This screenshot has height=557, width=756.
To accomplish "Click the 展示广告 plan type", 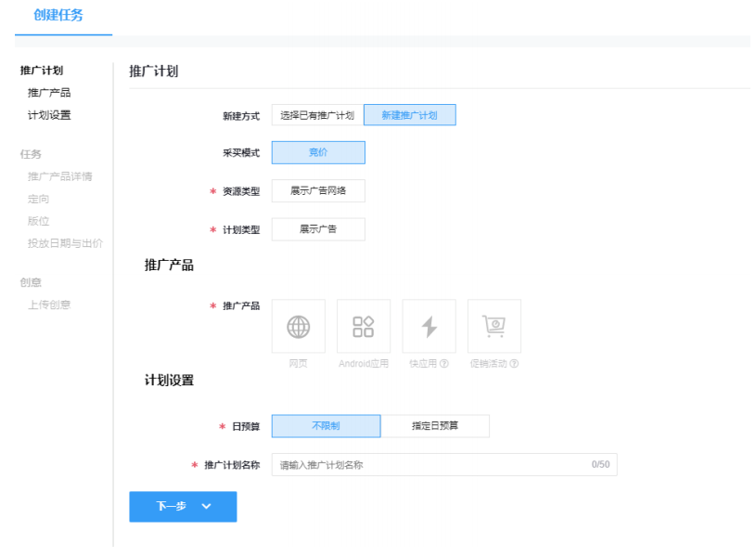I will pyautogui.click(x=318, y=228).
